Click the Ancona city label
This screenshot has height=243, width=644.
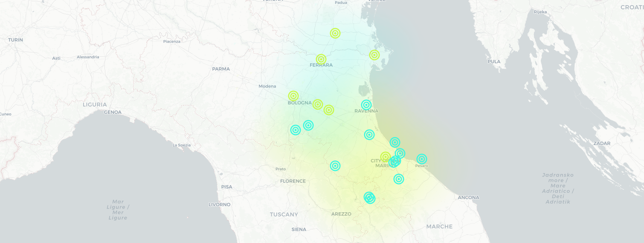[x=469, y=198]
